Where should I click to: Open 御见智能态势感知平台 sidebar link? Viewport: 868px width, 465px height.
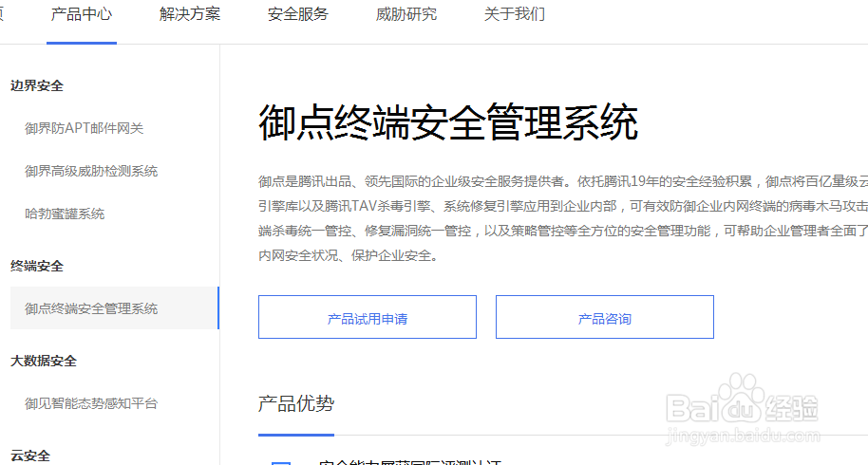[91, 403]
